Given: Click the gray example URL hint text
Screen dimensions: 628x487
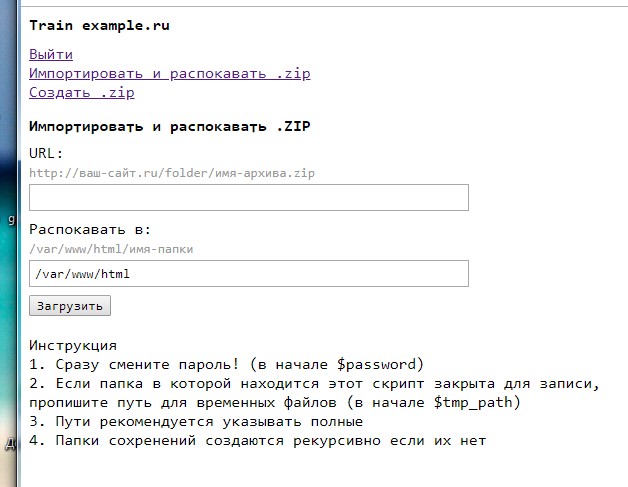Looking at the screenshot, I should [x=172, y=173].
